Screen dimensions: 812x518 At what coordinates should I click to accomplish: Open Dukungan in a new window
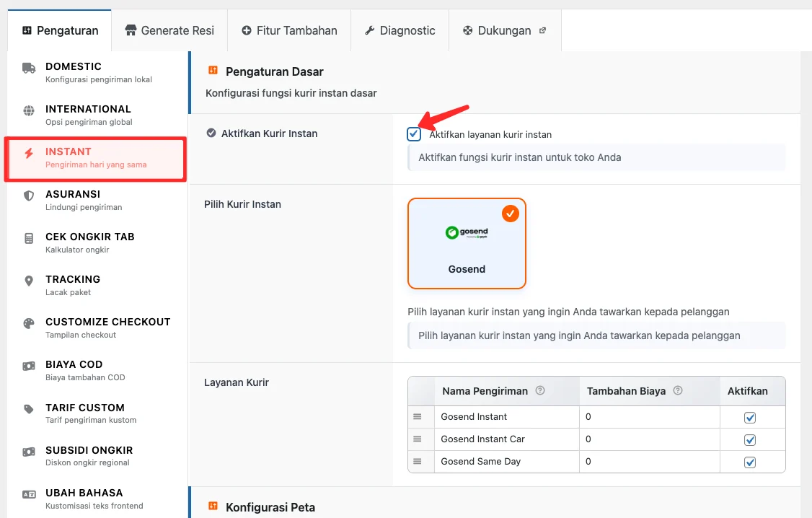(505, 30)
